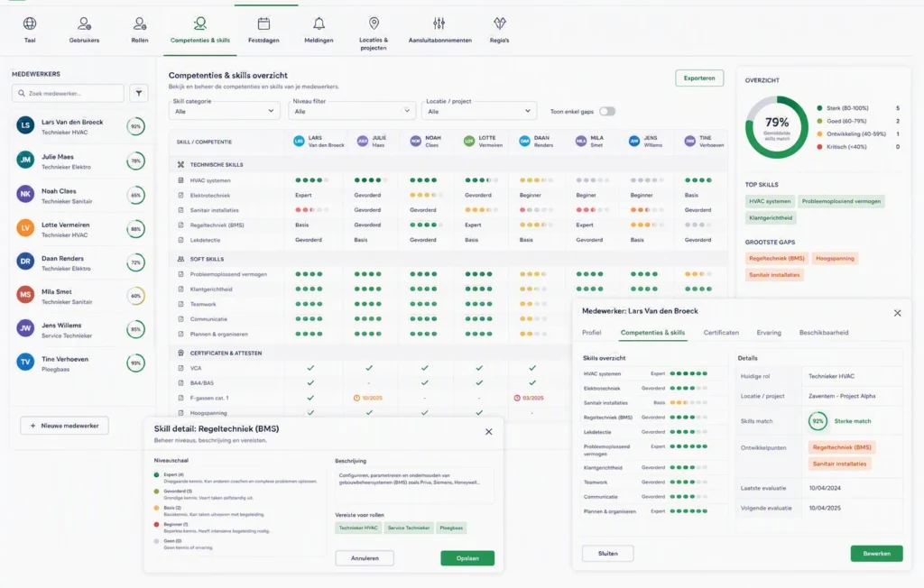Open the Certificaten tab
This screenshot has height=588, width=924.
point(721,333)
